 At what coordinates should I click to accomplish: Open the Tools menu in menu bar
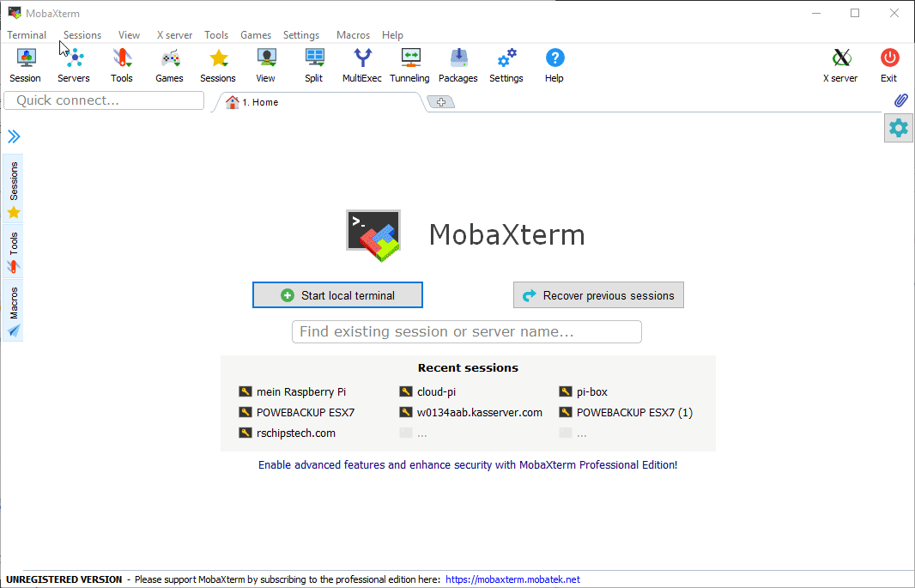pyautogui.click(x=216, y=35)
